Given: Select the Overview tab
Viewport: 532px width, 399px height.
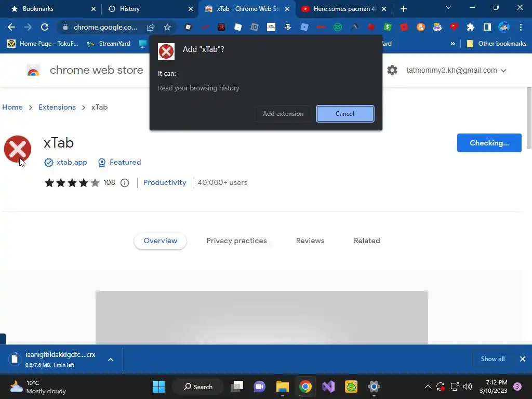Looking at the screenshot, I should point(160,241).
